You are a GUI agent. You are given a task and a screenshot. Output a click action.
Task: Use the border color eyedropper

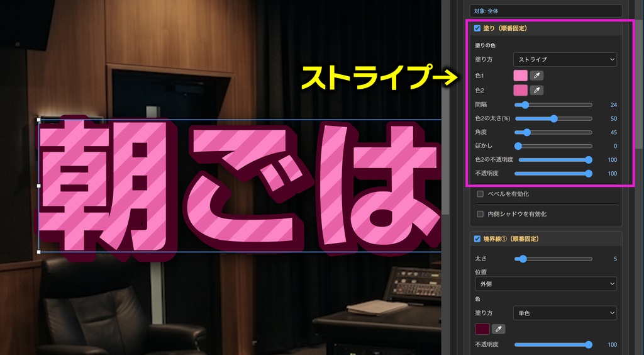498,329
